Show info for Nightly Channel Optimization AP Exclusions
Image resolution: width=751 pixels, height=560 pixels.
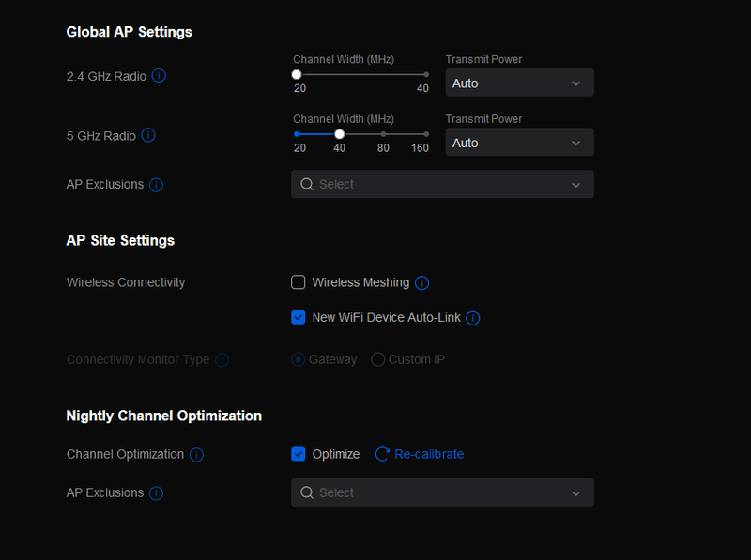coord(156,493)
